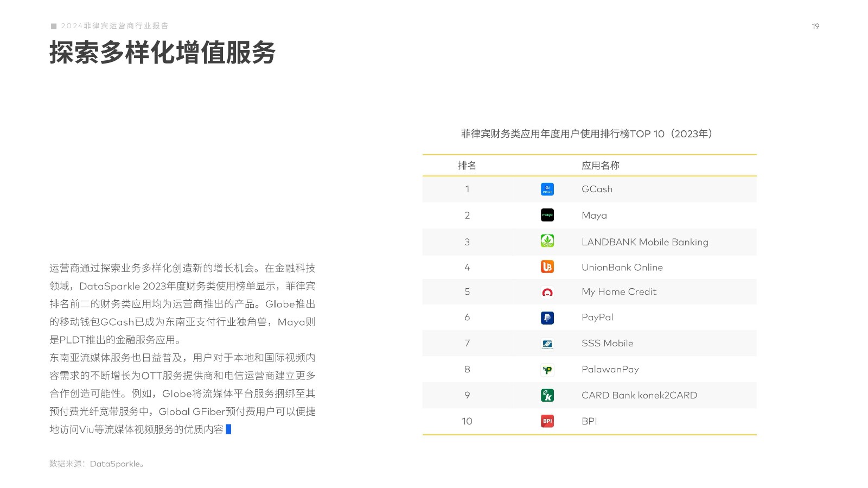This screenshot has width=868, height=488.
Task: Click page number 19
Action: [815, 26]
